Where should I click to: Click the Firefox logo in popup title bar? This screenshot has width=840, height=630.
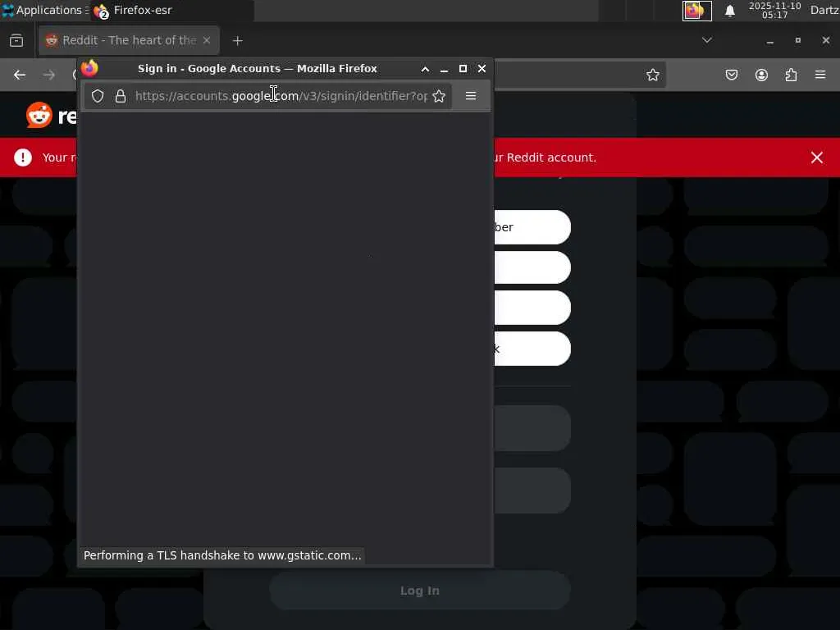89,68
